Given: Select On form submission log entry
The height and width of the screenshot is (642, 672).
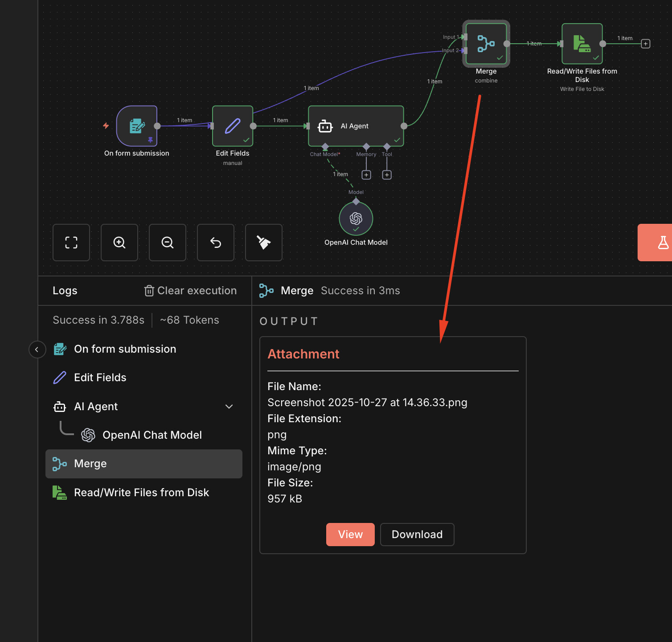Looking at the screenshot, I should (125, 349).
